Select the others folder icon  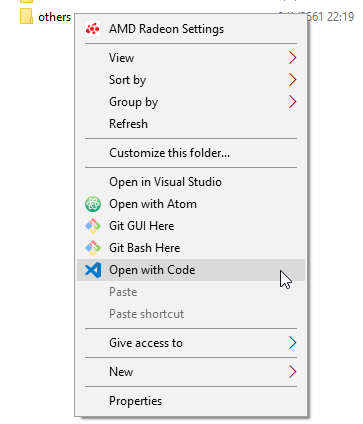(26, 16)
